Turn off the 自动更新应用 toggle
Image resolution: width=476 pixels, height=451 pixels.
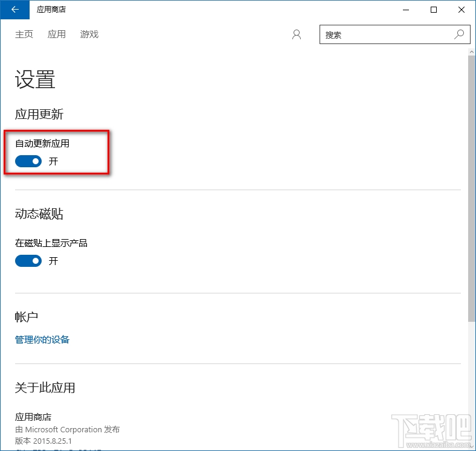click(x=28, y=161)
